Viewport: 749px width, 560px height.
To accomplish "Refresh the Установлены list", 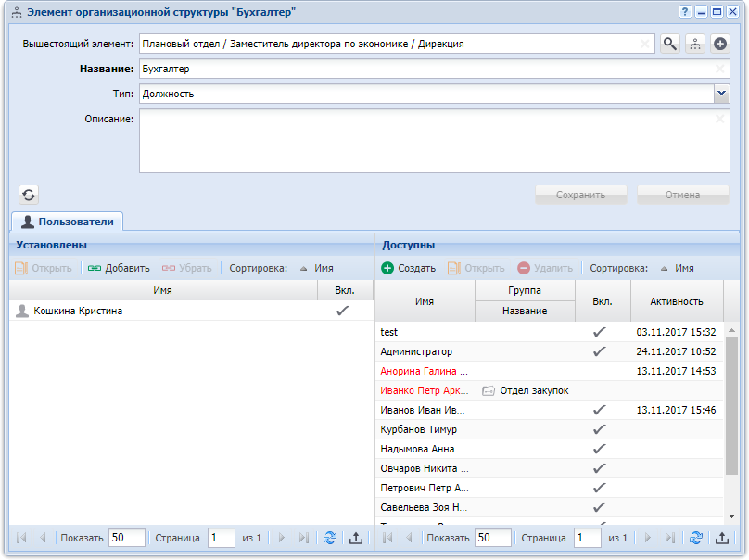I will point(330,538).
